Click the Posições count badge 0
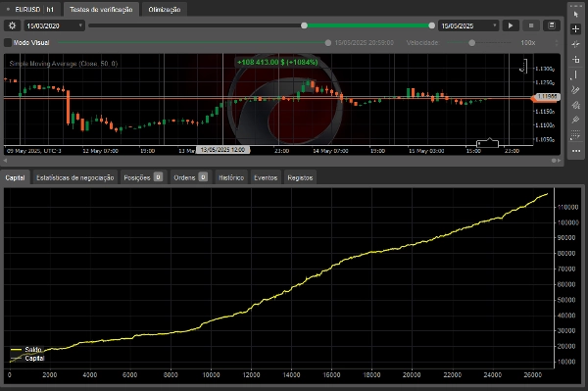Viewport: 588px width, 391px height. [158, 177]
